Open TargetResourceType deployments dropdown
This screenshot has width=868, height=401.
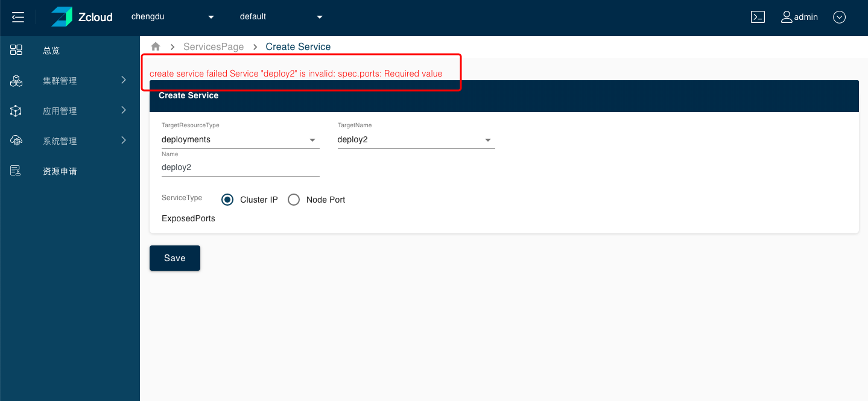point(240,139)
